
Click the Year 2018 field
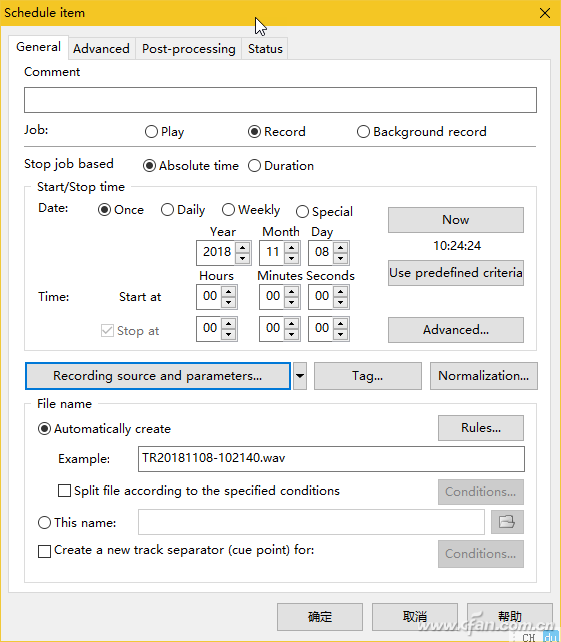click(x=216, y=252)
